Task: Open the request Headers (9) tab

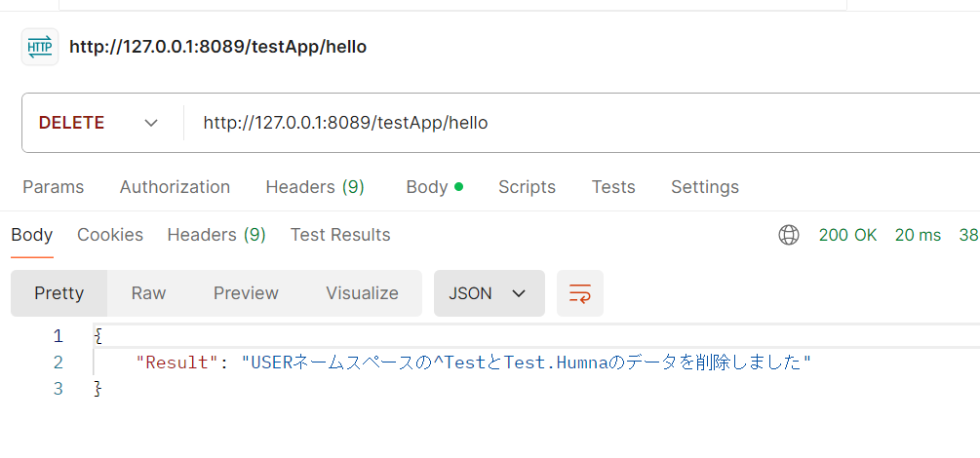Action: [x=315, y=187]
